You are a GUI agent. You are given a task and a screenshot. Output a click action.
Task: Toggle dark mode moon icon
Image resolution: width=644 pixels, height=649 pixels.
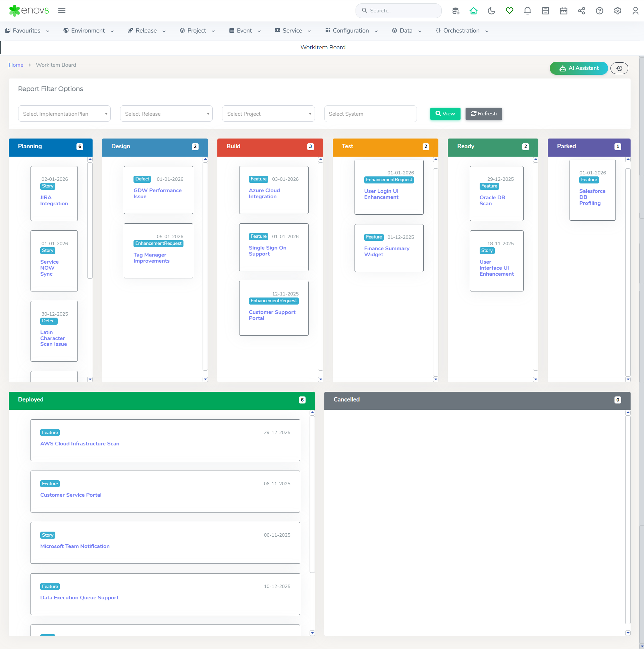(x=491, y=11)
